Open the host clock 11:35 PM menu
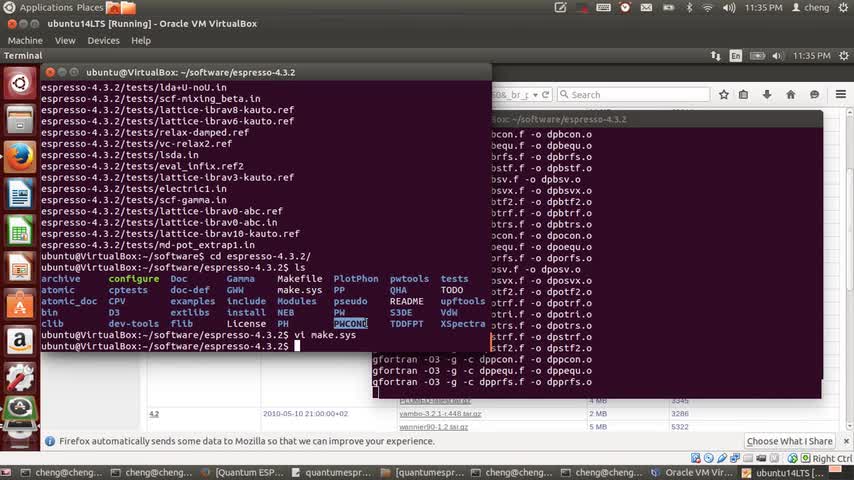The height and width of the screenshot is (480, 854). click(x=763, y=8)
